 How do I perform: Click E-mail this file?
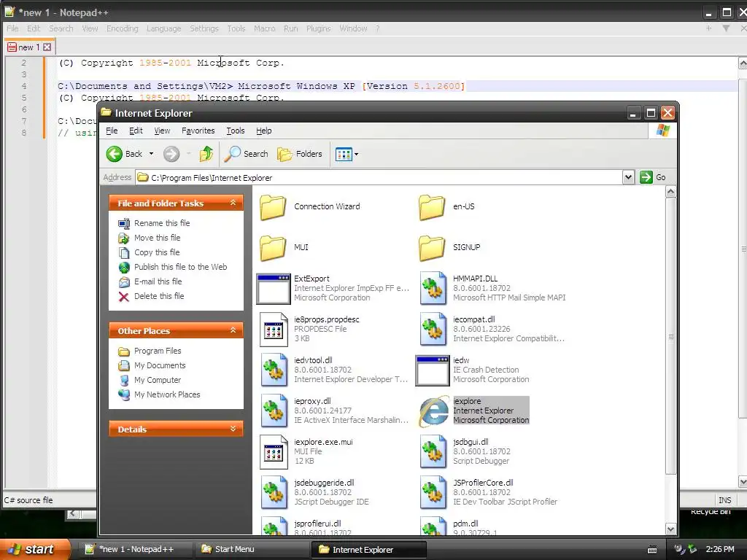(158, 281)
